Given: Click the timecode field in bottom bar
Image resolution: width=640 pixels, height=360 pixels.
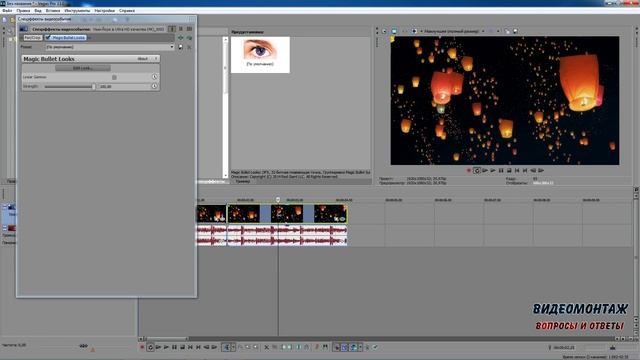Looking at the screenshot, I should pyautogui.click(x=563, y=347).
